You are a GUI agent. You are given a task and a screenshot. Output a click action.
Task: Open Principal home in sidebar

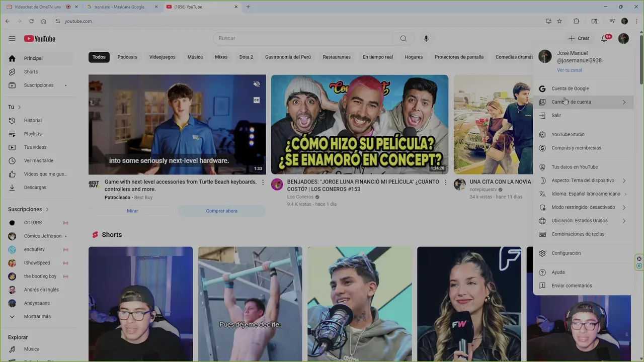tap(39, 58)
